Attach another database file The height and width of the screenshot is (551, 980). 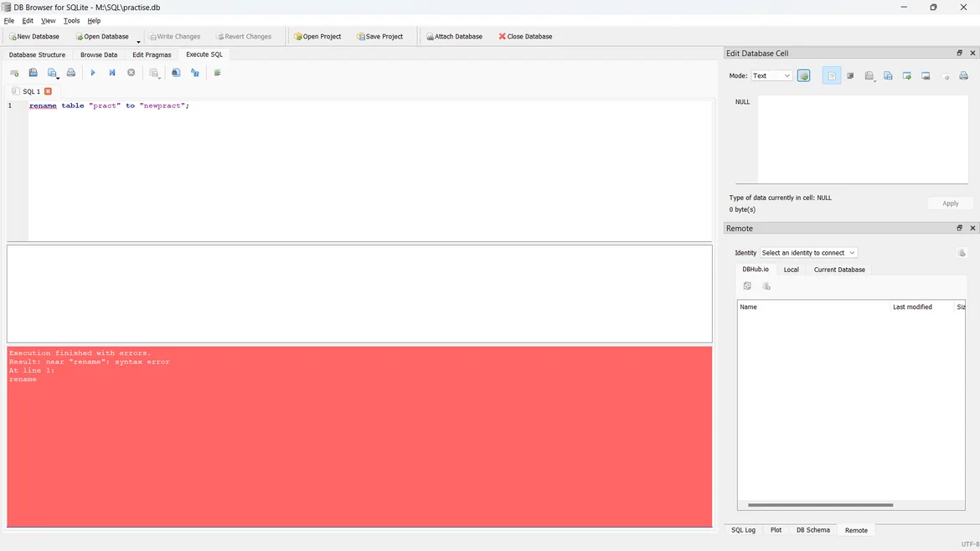(454, 37)
